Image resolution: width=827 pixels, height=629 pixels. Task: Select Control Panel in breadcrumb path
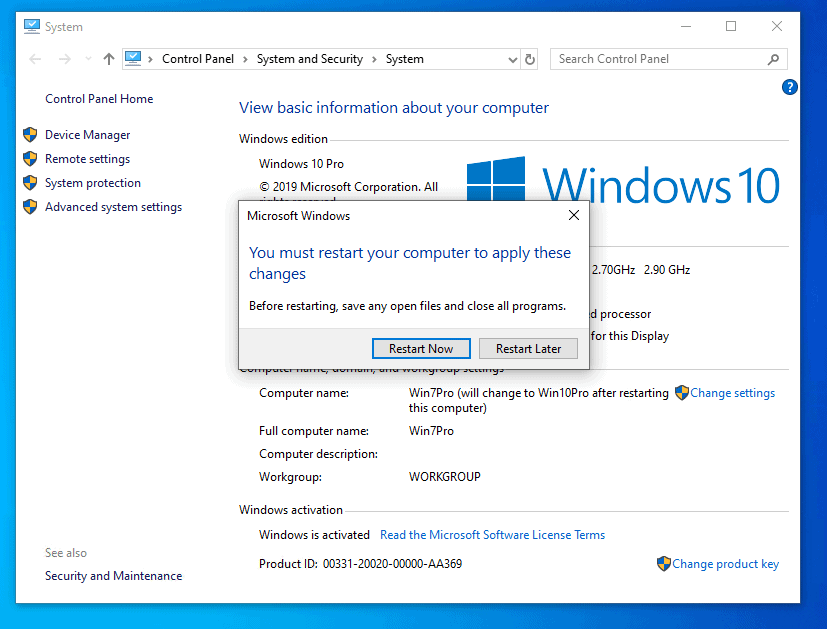(x=197, y=59)
